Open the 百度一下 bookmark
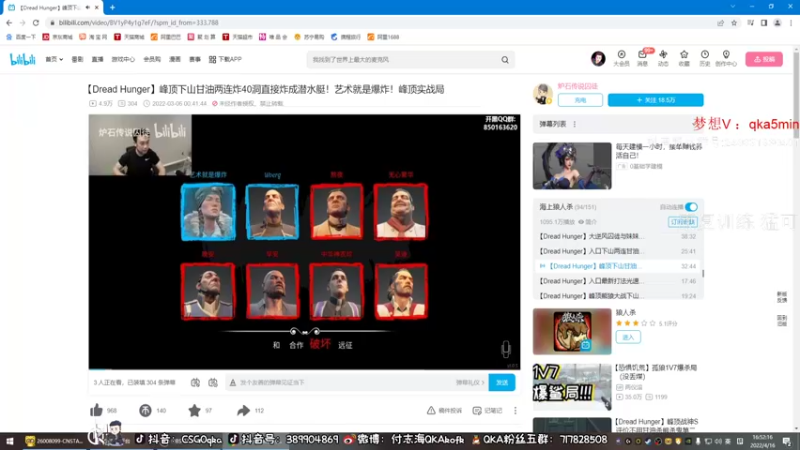This screenshot has height=450, width=800. click(21, 37)
